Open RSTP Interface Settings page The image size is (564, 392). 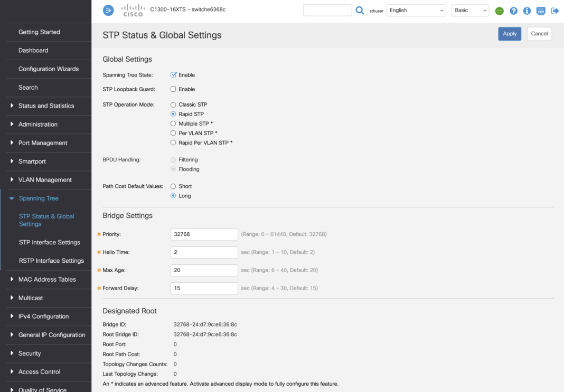coord(51,261)
